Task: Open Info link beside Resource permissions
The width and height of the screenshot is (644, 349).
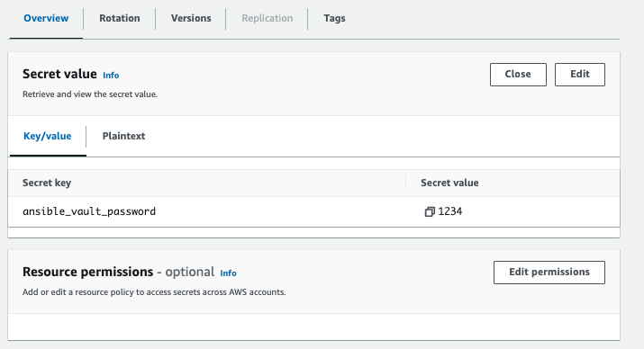Action: 228,273
